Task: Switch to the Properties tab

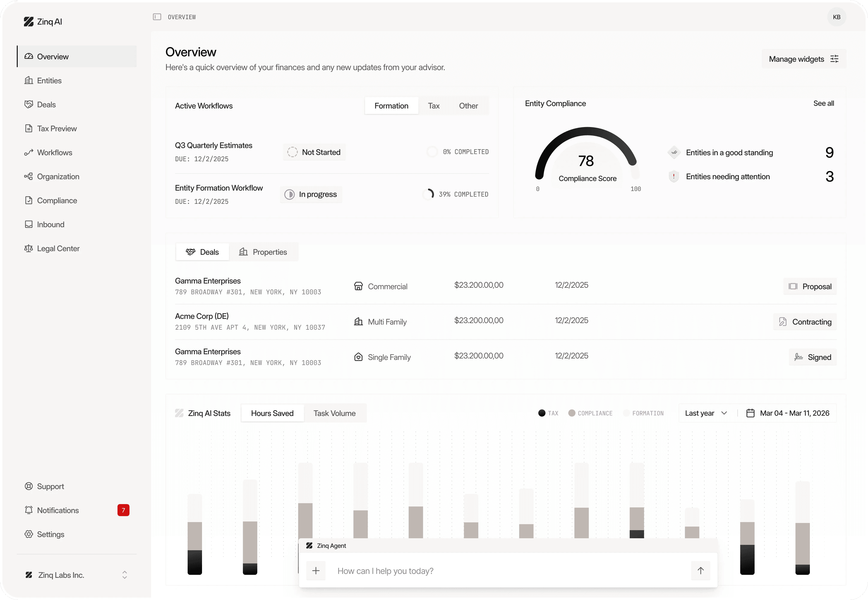Action: tap(263, 252)
